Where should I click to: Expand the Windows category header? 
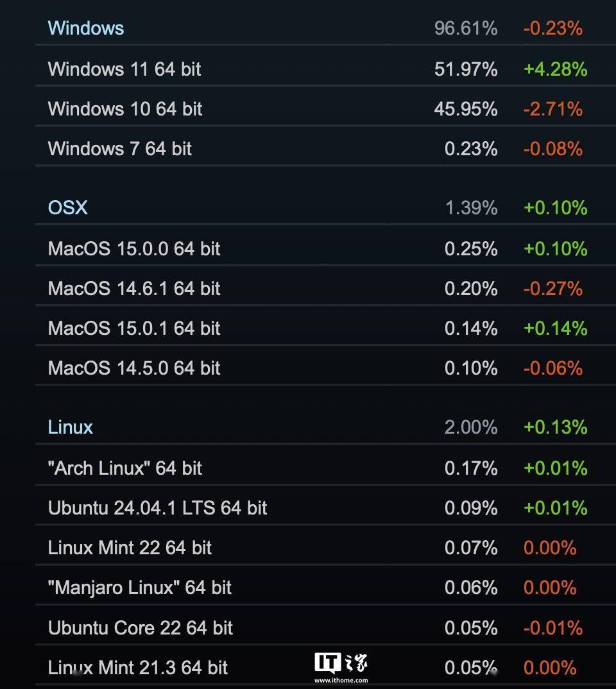pyautogui.click(x=325, y=28)
